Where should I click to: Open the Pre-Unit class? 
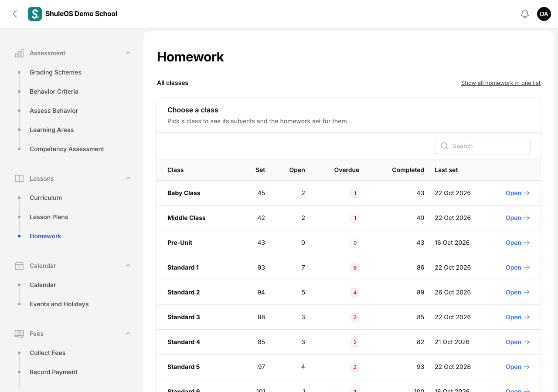click(518, 243)
